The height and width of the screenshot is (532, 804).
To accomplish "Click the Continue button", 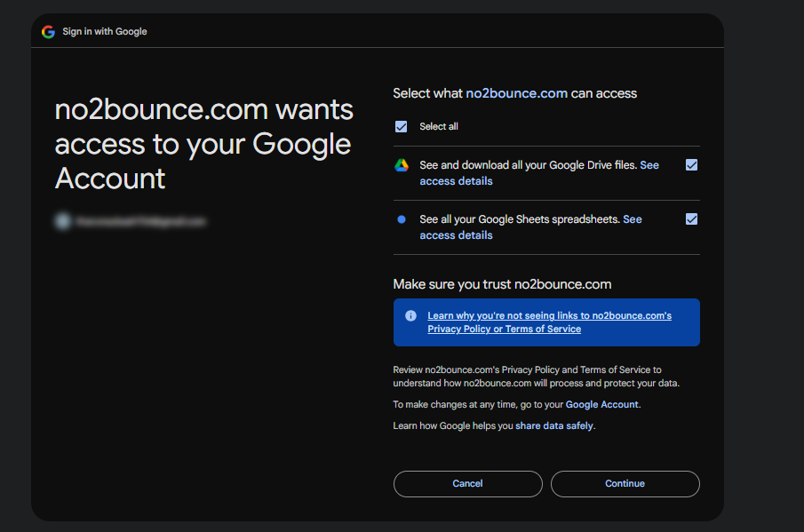I will pos(625,484).
